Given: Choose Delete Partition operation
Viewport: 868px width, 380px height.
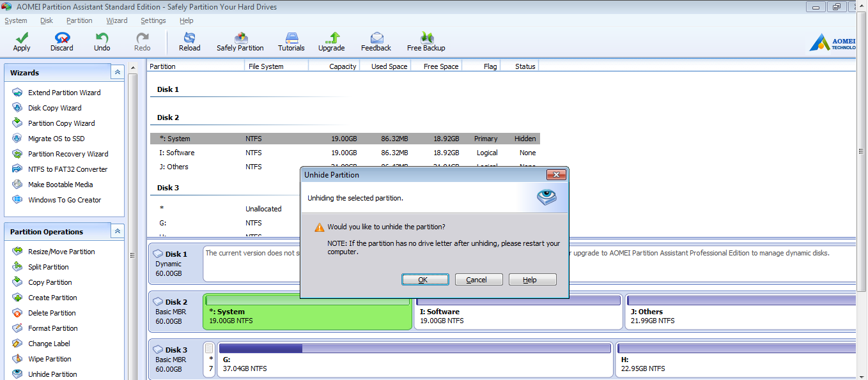Looking at the screenshot, I should point(52,313).
